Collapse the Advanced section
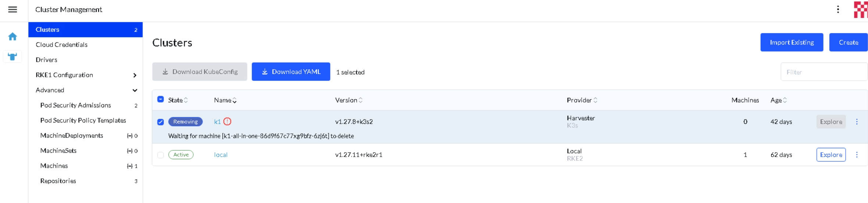 (x=135, y=90)
